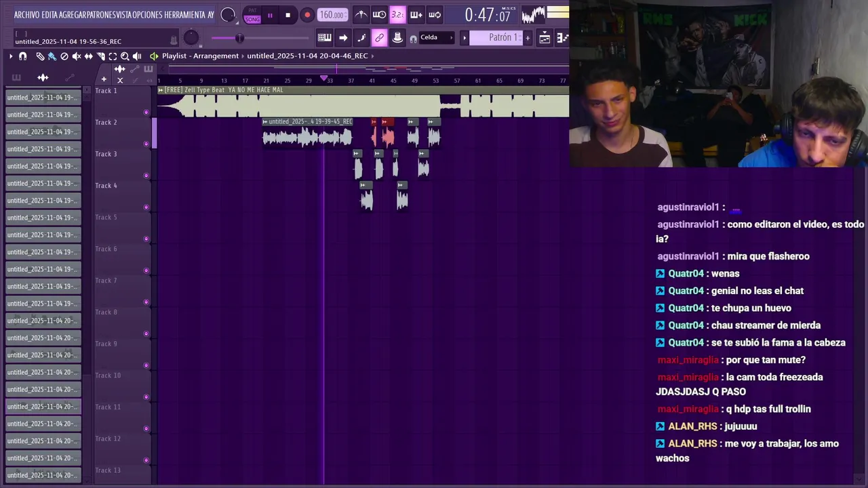Viewport: 868px width, 488px height.
Task: Toggle overdub blend recording
Action: coord(416,14)
